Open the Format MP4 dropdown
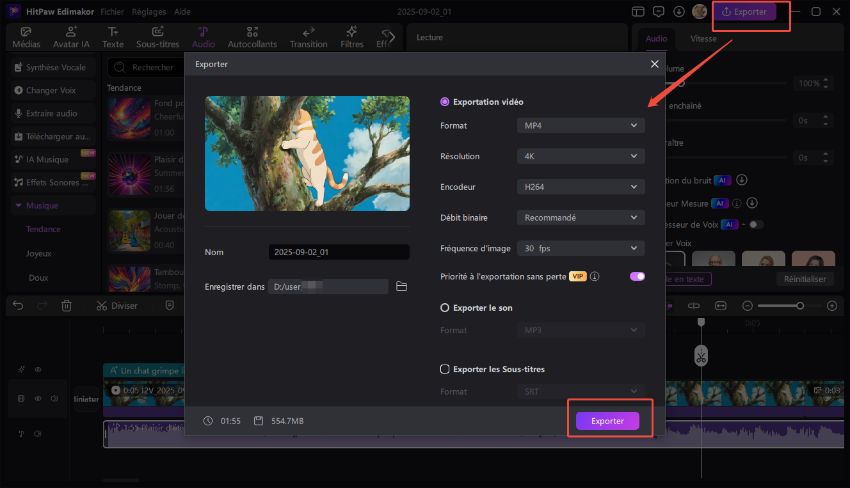This screenshot has height=488, width=850. pyautogui.click(x=581, y=125)
